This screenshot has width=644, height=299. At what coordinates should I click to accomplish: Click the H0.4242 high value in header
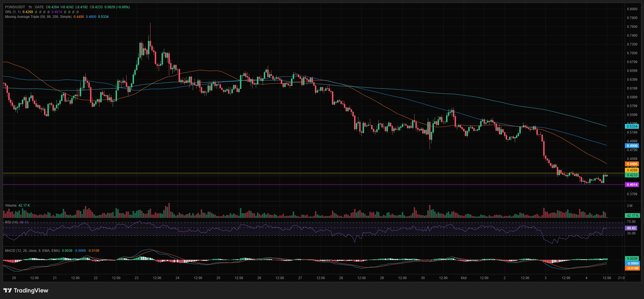[67, 7]
